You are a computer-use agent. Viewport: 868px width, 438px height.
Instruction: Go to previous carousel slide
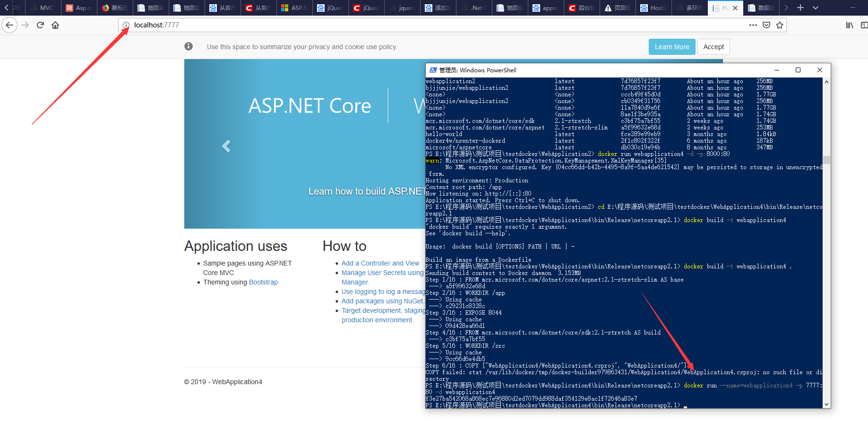(226, 146)
